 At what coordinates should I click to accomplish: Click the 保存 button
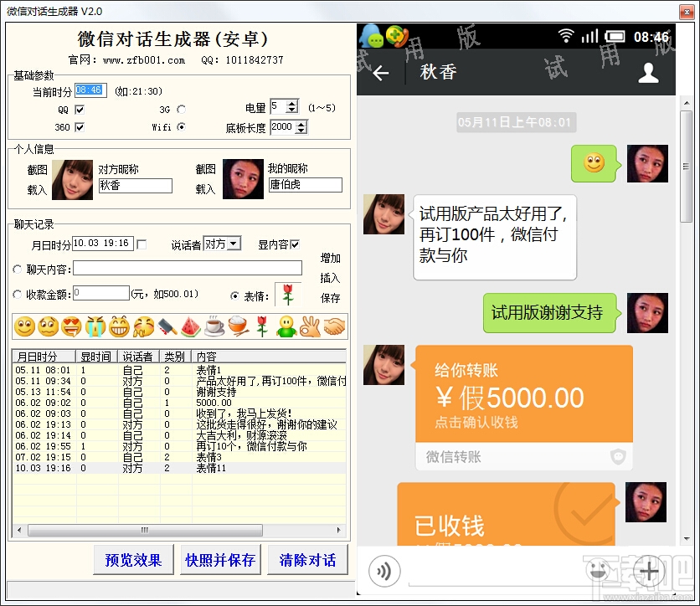click(331, 298)
